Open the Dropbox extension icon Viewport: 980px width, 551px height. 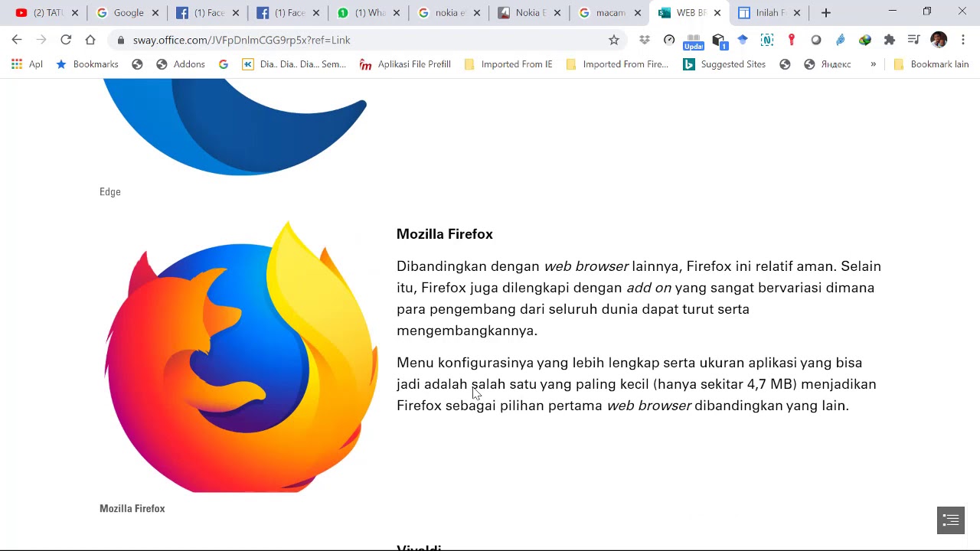tap(645, 40)
